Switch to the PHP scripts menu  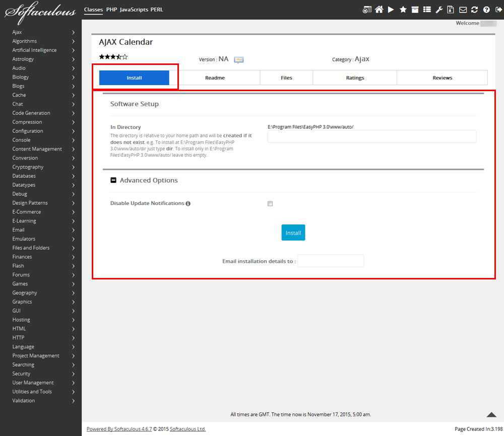(111, 10)
